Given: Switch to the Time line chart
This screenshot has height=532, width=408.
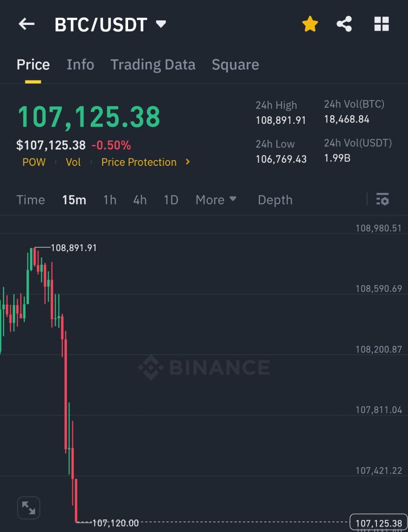Looking at the screenshot, I should pyautogui.click(x=31, y=200).
